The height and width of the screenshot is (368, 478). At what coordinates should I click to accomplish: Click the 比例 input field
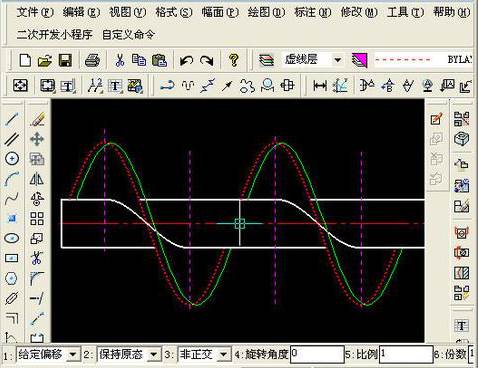pos(406,354)
